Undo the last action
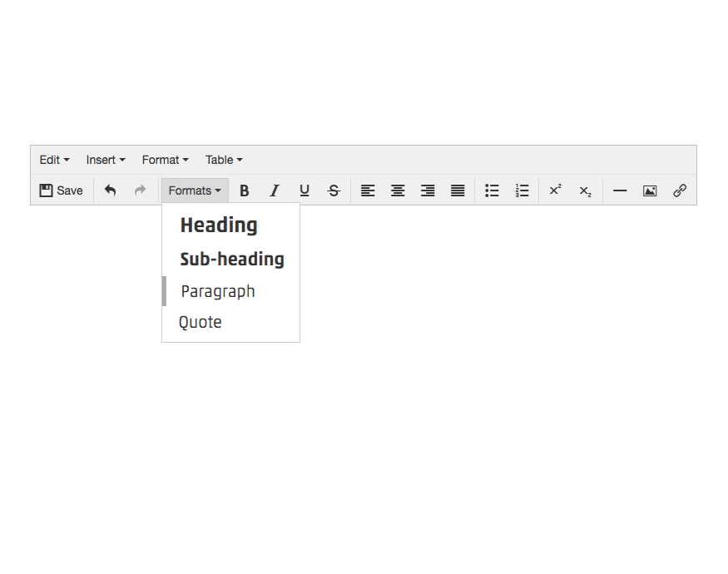 [x=110, y=191]
